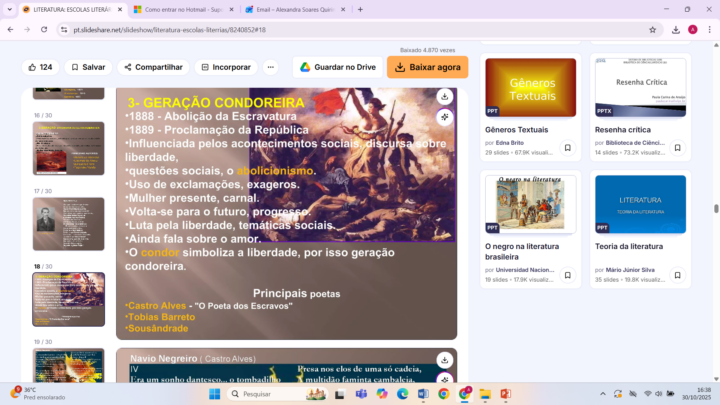Save Teoria da literatura with bookmark icon

coord(677,275)
